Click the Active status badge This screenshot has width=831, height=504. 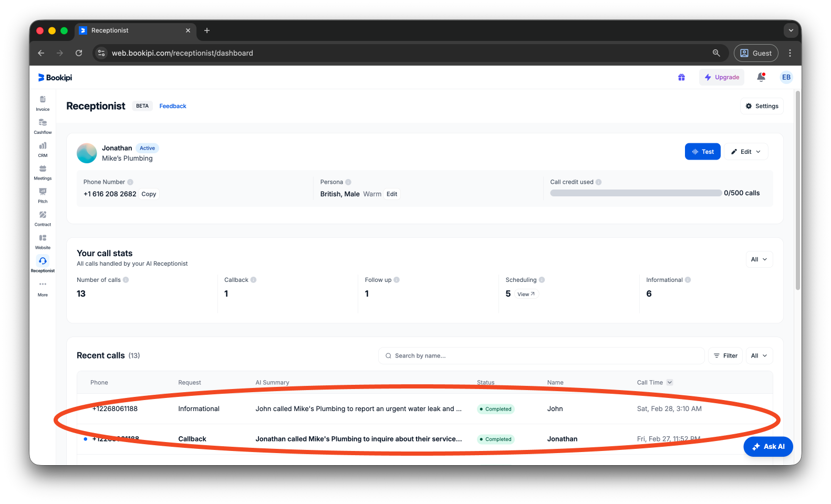(147, 148)
